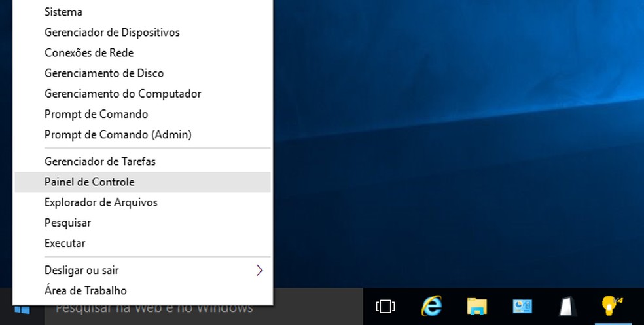Choose Gerenciamento do Computador
Screen dimensions: 644x325
pos(142,94)
